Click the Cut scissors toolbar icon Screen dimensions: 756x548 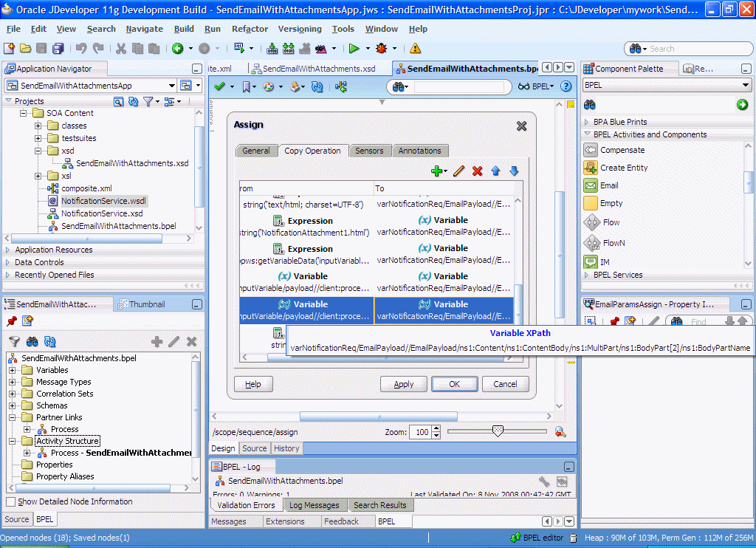[120, 48]
